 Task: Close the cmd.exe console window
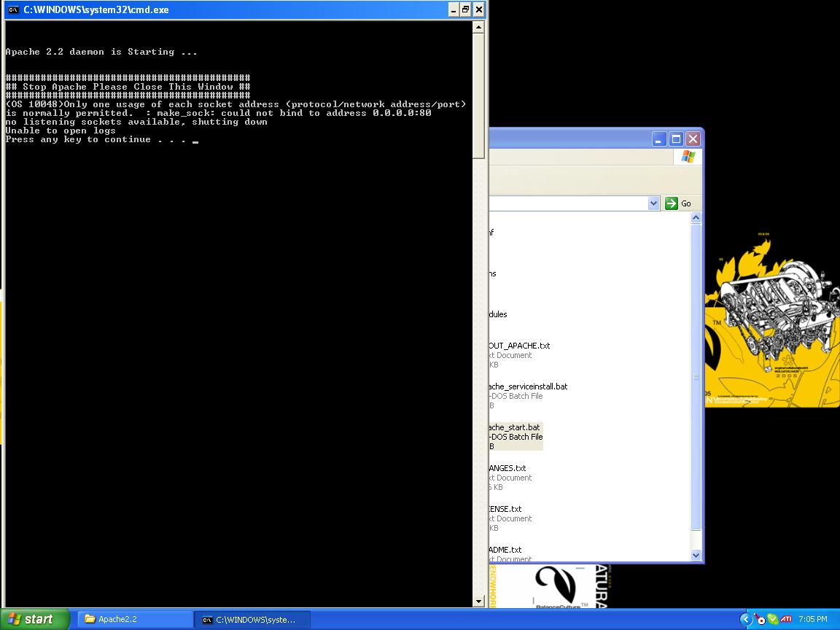tap(479, 9)
